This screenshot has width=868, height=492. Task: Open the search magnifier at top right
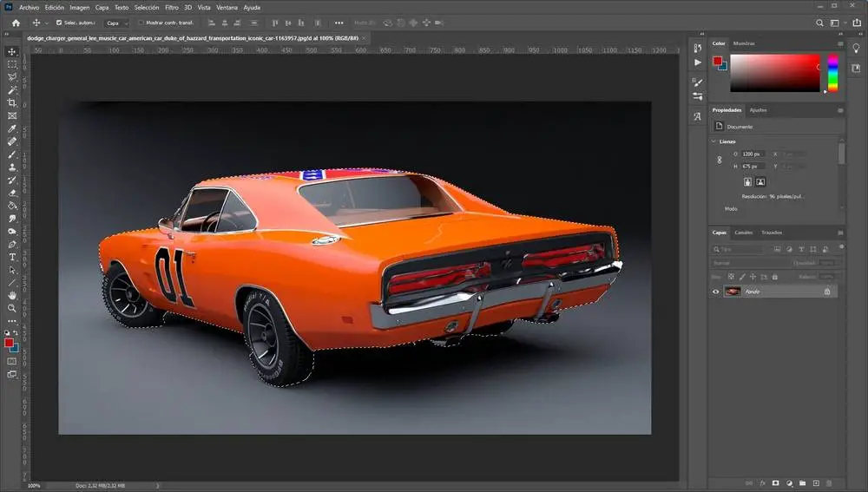click(x=820, y=23)
